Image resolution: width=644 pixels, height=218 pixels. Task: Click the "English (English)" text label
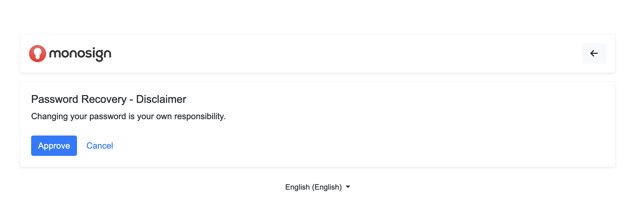coord(313,187)
